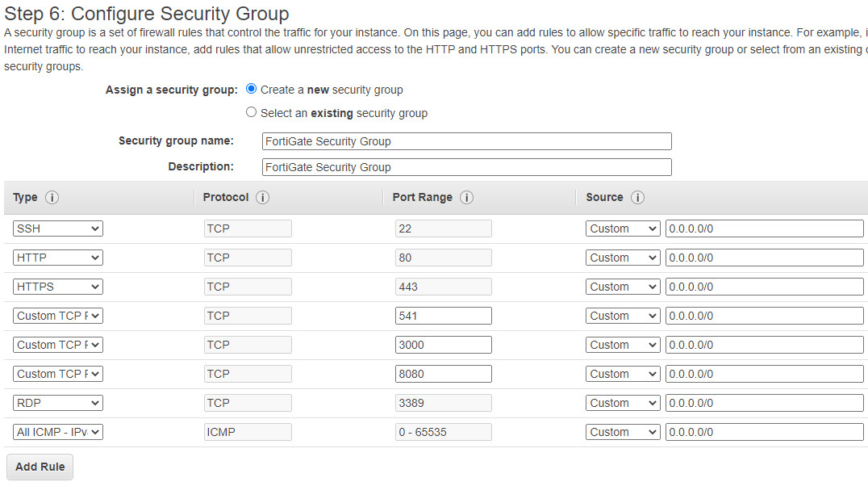Expand Source Custom dropdown in port 541 row
This screenshot has width=868, height=482.
623,316
